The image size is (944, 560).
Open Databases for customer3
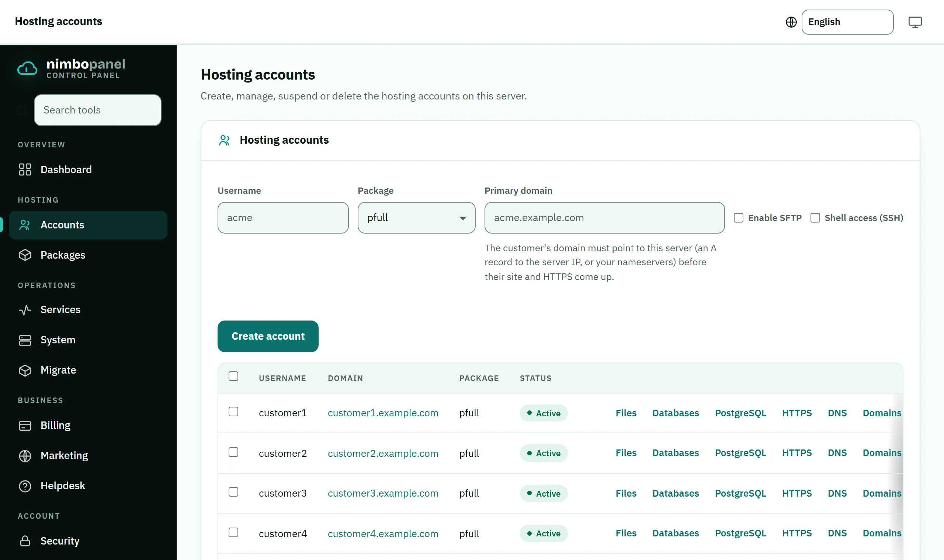tap(676, 493)
